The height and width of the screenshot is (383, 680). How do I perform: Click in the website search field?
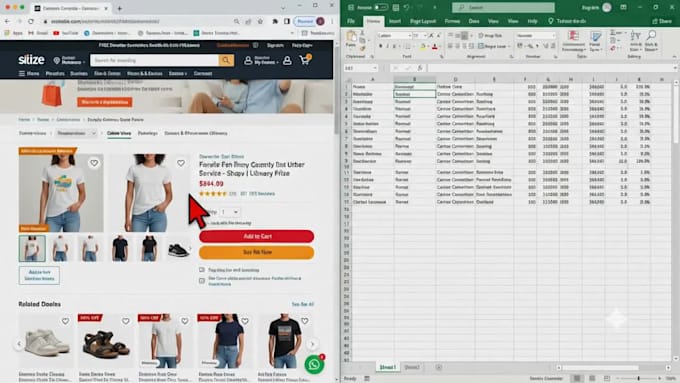pos(154,60)
